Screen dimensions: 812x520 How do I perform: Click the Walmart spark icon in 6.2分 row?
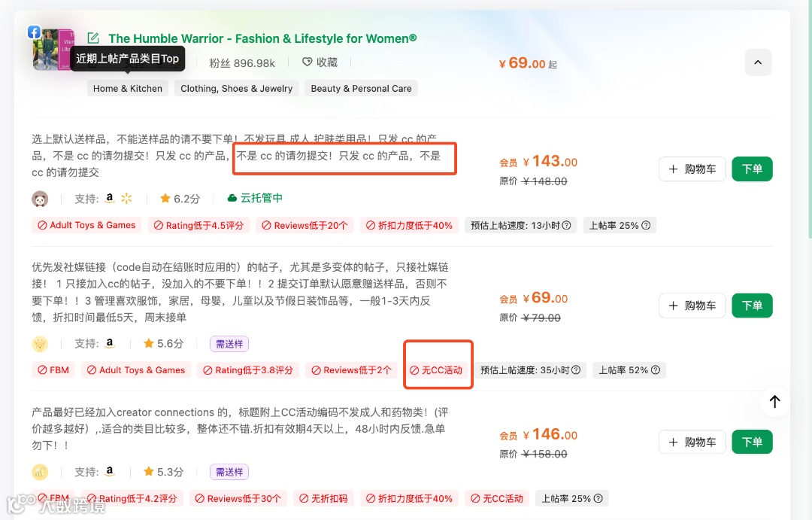pyautogui.click(x=126, y=198)
